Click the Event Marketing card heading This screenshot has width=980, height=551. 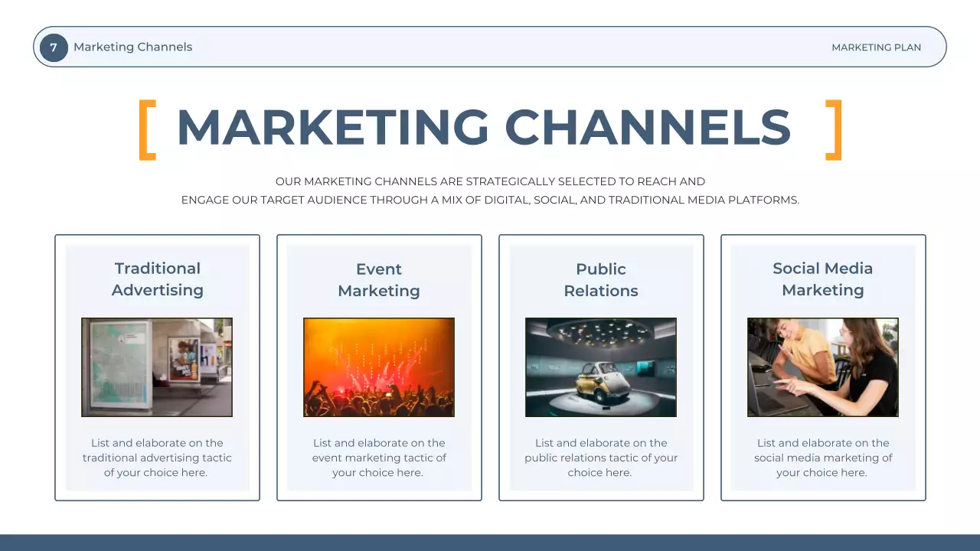(379, 279)
